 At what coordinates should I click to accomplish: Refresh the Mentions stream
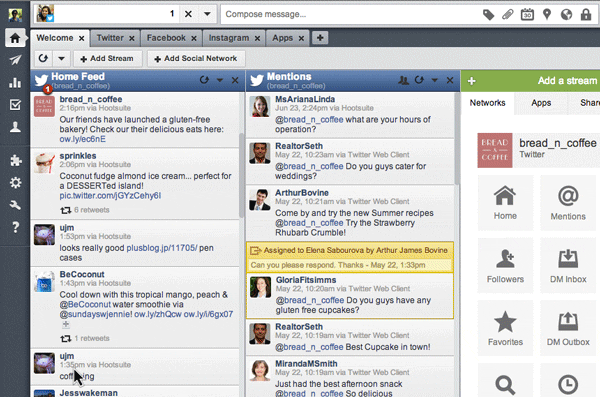[419, 80]
